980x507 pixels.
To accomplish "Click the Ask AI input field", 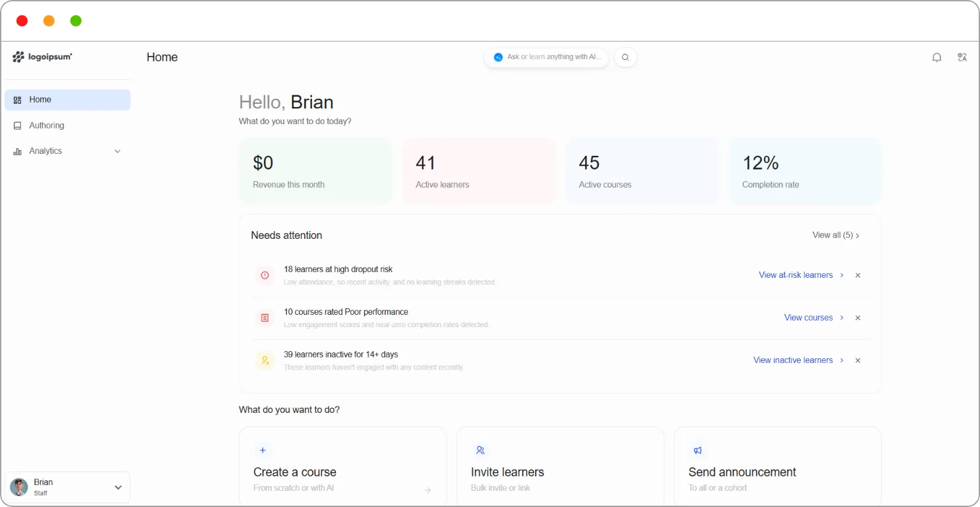I will 547,57.
